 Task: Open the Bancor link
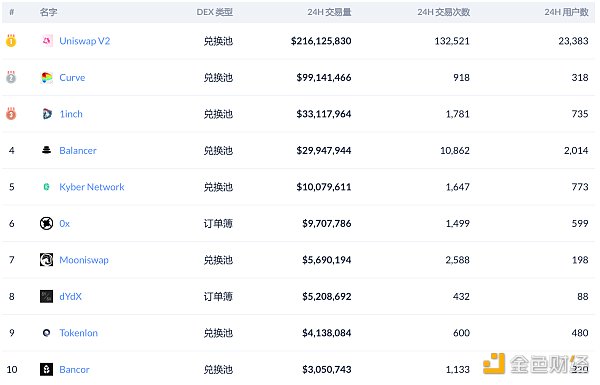74,369
